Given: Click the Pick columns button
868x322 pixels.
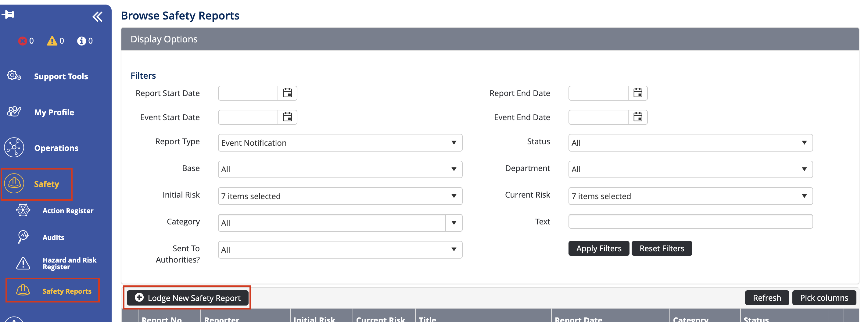Looking at the screenshot, I should 824,298.
